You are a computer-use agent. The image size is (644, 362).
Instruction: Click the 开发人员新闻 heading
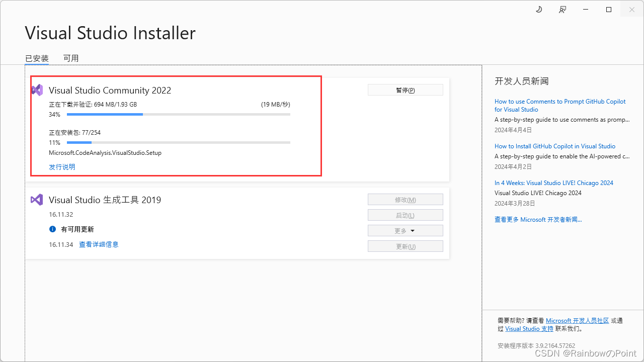tap(521, 81)
